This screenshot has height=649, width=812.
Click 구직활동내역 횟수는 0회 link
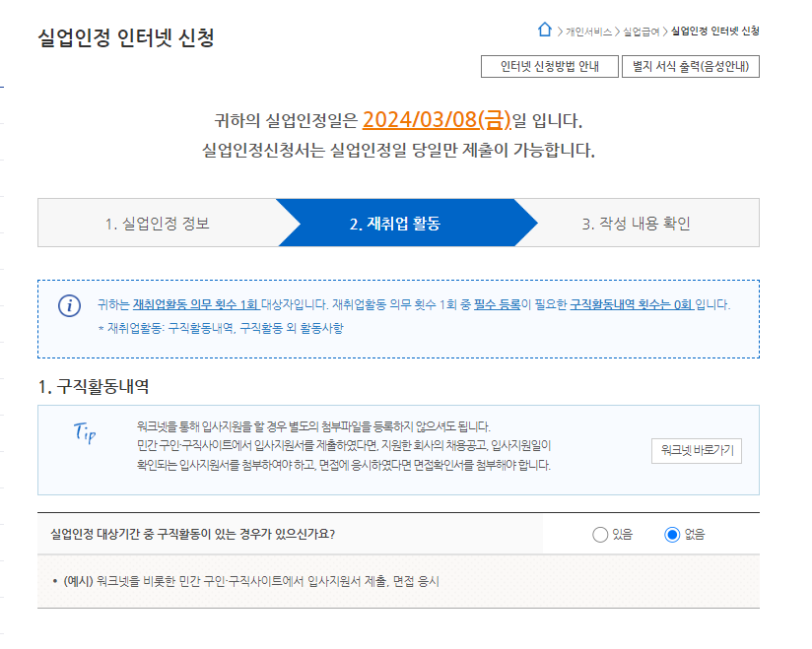tap(632, 304)
